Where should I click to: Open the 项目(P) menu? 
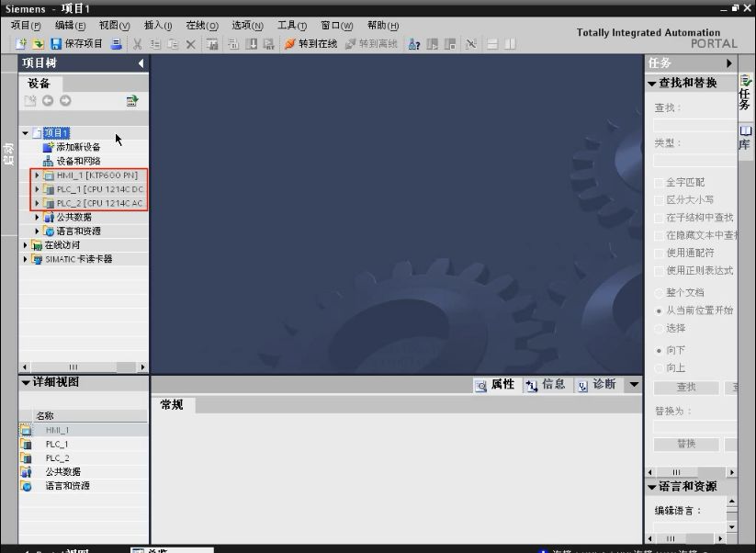pyautogui.click(x=26, y=26)
